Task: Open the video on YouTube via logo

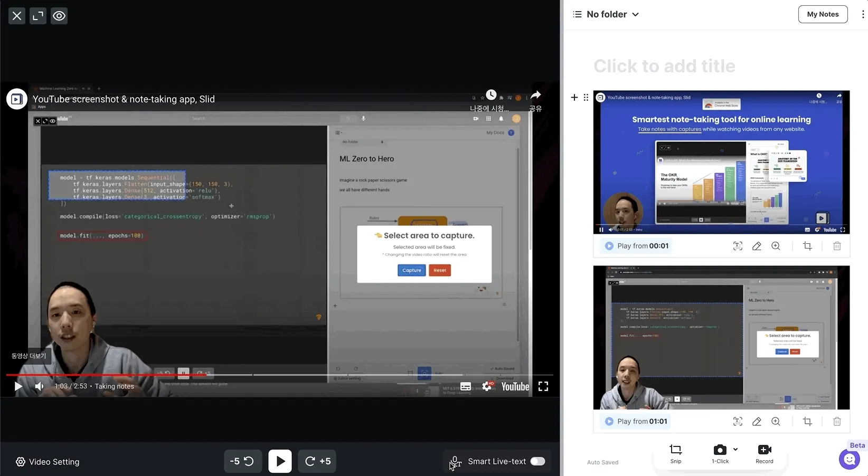Action: point(515,386)
